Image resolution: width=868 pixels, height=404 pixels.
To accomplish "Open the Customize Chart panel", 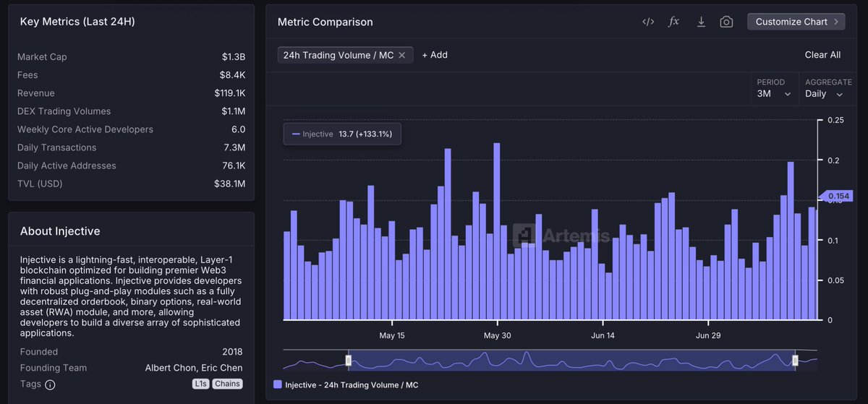I will [796, 22].
